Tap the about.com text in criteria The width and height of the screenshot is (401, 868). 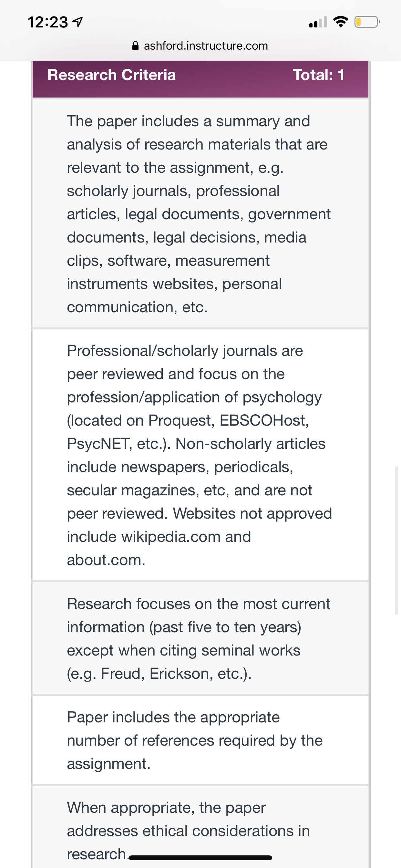[x=106, y=560]
